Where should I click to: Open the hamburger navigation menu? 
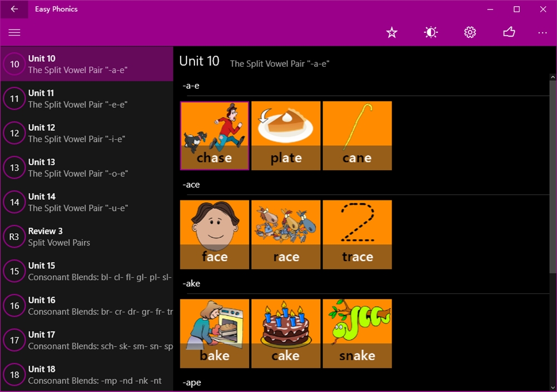14,32
